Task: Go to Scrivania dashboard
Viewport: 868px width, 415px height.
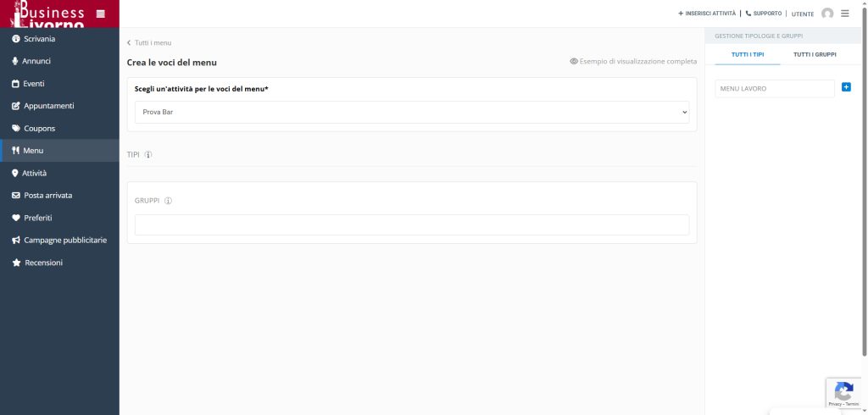Action: pos(39,39)
